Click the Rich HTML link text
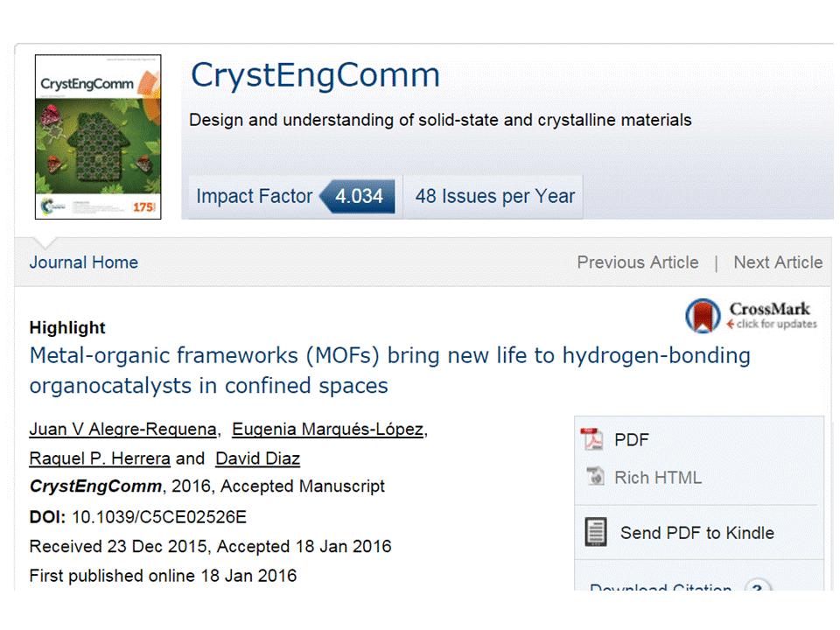The image size is (840, 630). coord(658,478)
